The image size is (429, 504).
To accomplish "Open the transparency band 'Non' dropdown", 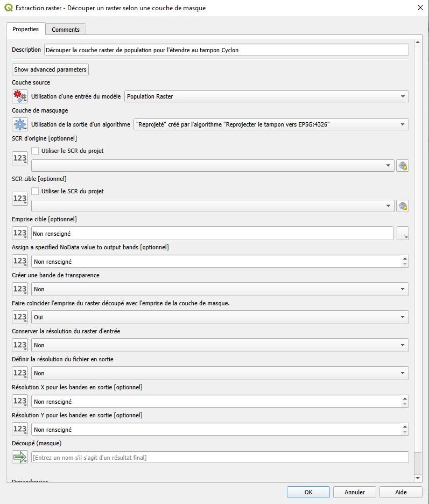I will [x=220, y=289].
